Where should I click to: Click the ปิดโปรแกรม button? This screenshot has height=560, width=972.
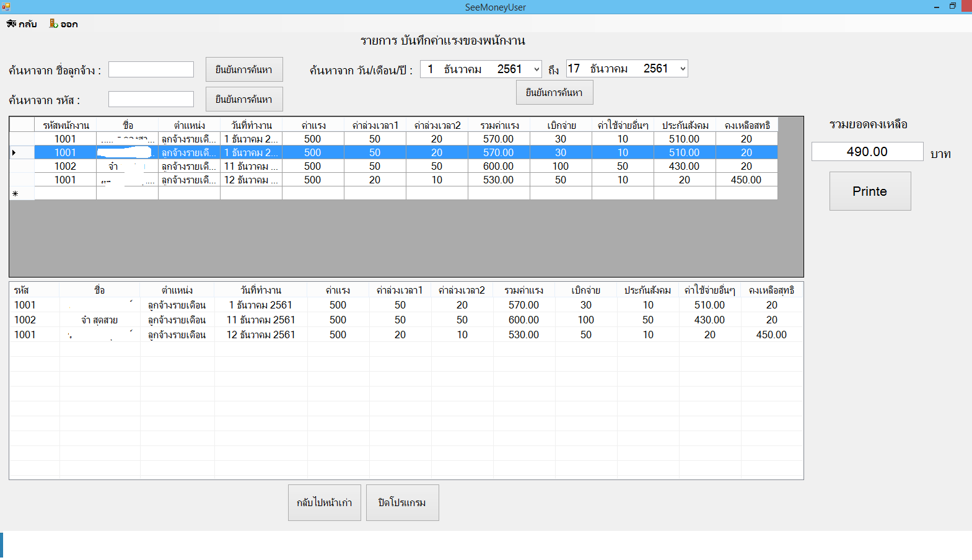(402, 502)
